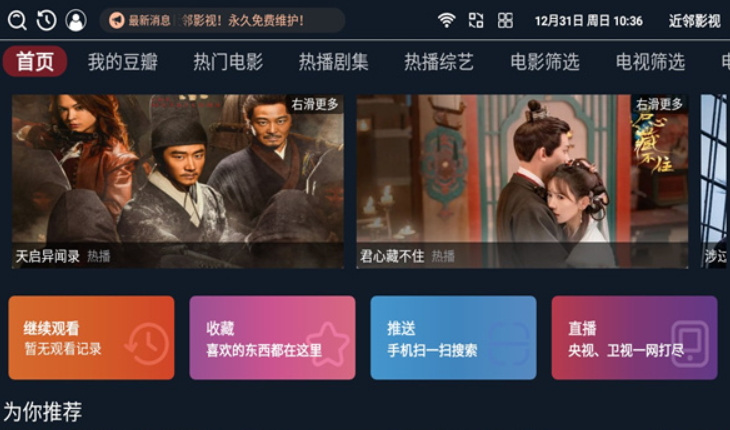This screenshot has height=430, width=730.
Task: Open the 最新消息 announcement banner
Action: 223,20
